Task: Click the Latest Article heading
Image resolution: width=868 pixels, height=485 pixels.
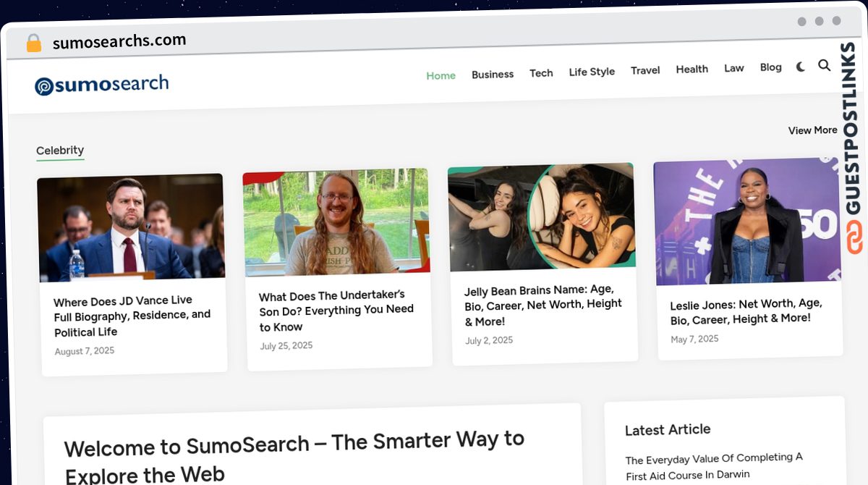Action: click(668, 429)
